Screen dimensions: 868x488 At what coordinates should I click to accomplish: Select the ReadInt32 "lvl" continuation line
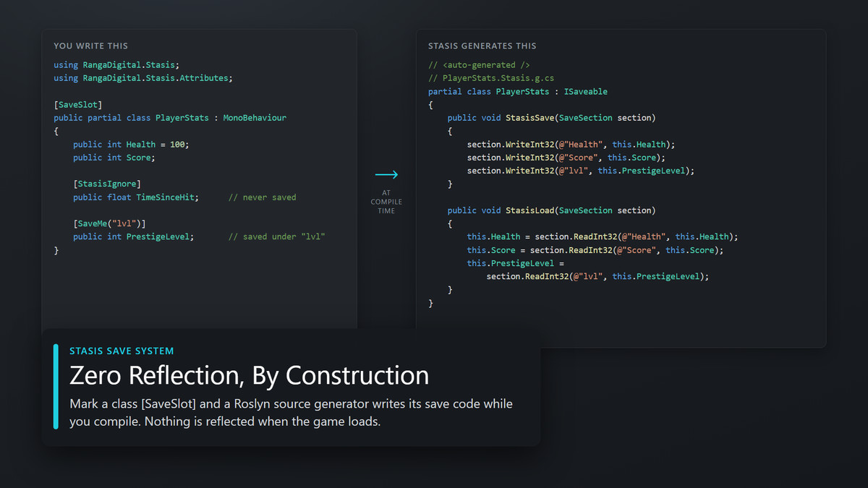pyautogui.click(x=597, y=276)
